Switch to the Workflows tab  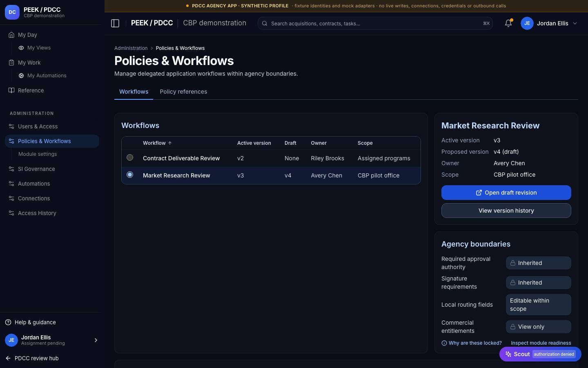coord(134,92)
